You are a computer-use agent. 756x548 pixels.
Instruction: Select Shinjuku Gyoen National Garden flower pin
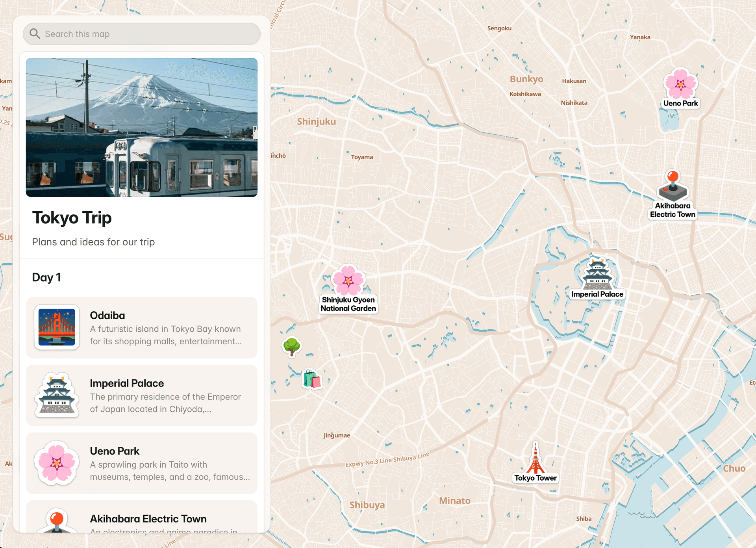pos(348,280)
